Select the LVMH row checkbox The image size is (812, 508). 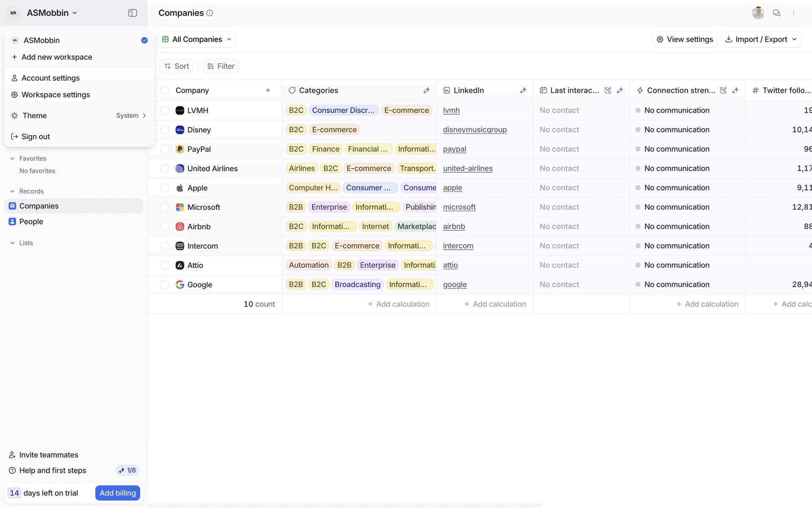pyautogui.click(x=165, y=110)
